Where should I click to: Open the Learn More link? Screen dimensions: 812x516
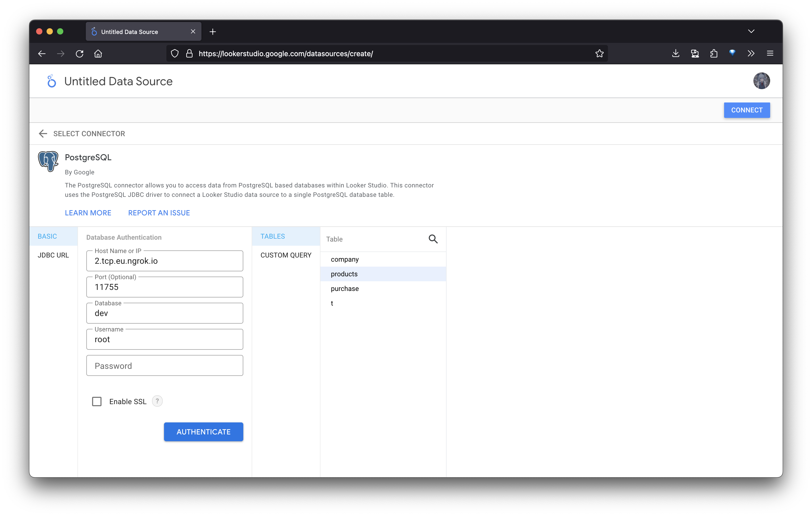pyautogui.click(x=88, y=213)
